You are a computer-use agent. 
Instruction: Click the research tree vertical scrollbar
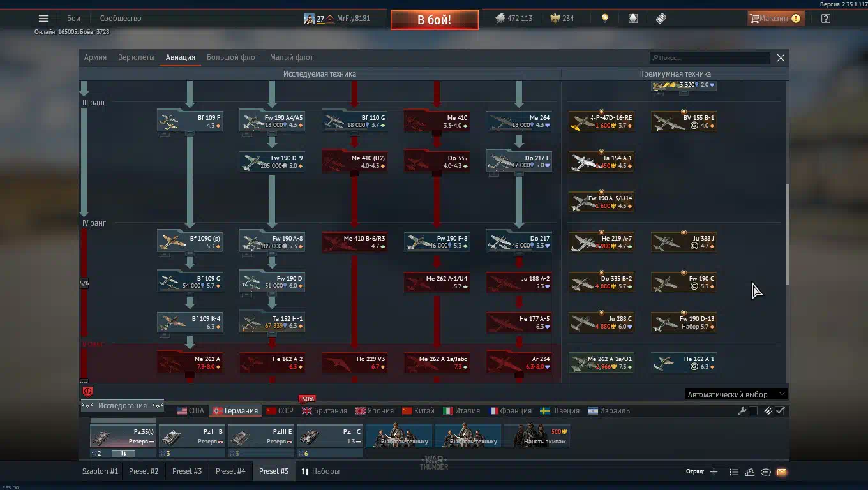[x=787, y=235]
